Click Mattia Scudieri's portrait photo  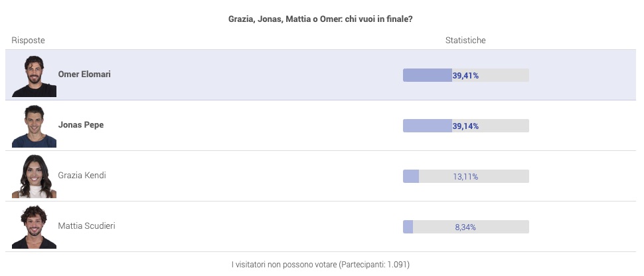click(x=34, y=227)
